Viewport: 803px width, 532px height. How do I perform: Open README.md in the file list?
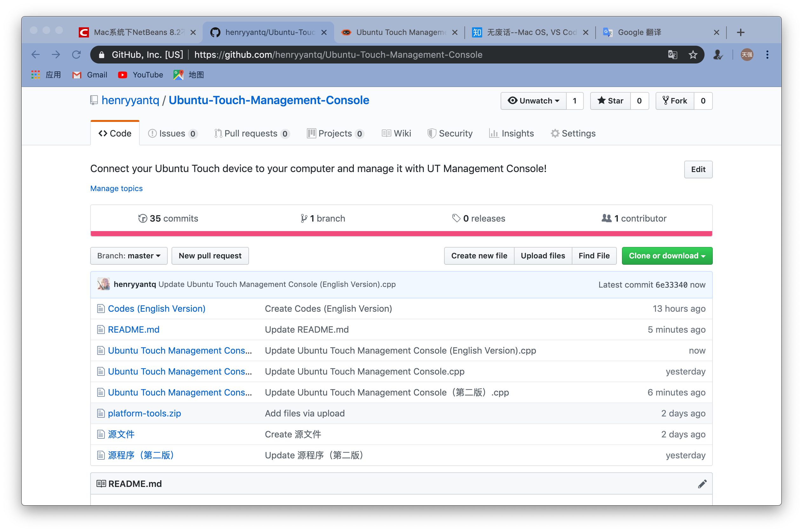133,329
